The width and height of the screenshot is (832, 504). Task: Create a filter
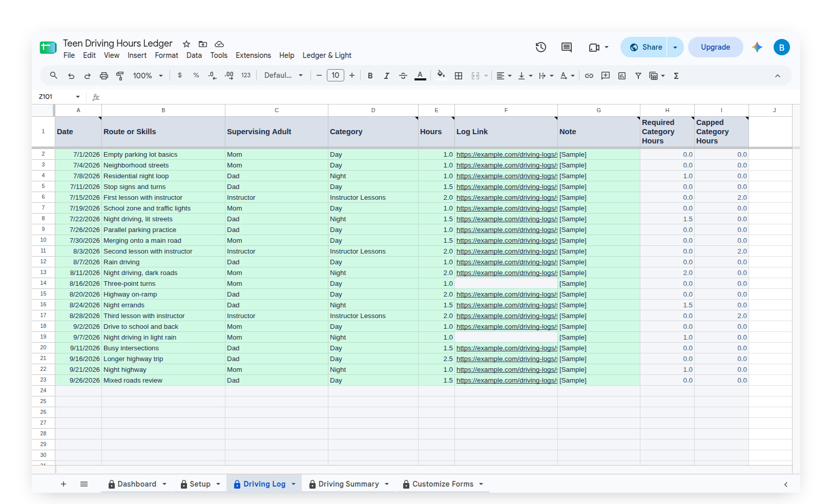coord(638,76)
